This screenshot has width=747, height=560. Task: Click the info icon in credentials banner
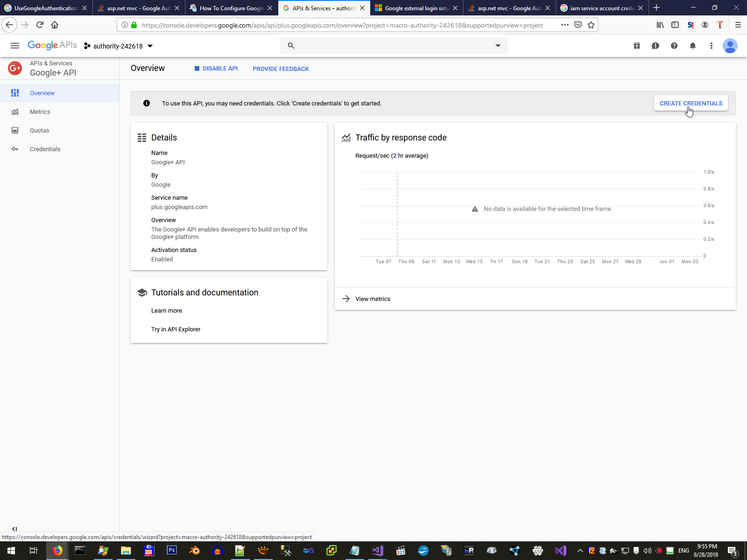tap(147, 103)
